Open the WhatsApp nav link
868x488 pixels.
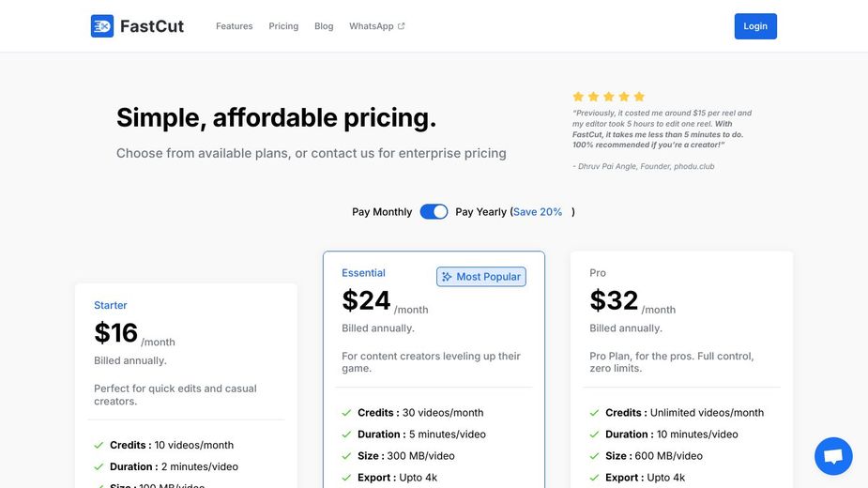372,26
